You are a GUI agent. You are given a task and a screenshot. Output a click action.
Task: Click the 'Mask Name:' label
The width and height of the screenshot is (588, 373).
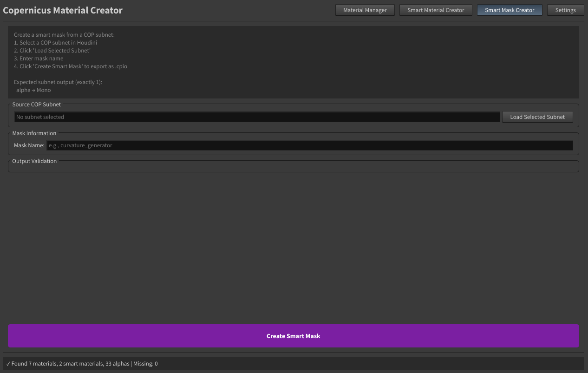(29, 145)
